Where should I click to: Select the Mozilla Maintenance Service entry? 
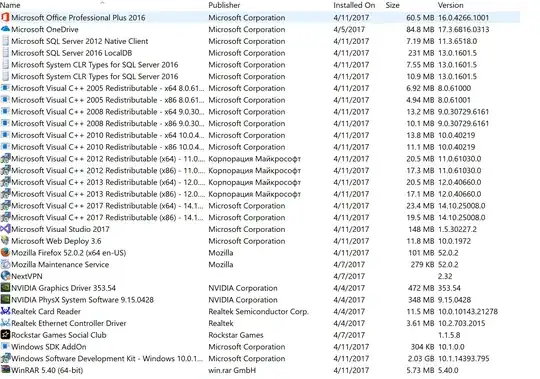pos(60,264)
